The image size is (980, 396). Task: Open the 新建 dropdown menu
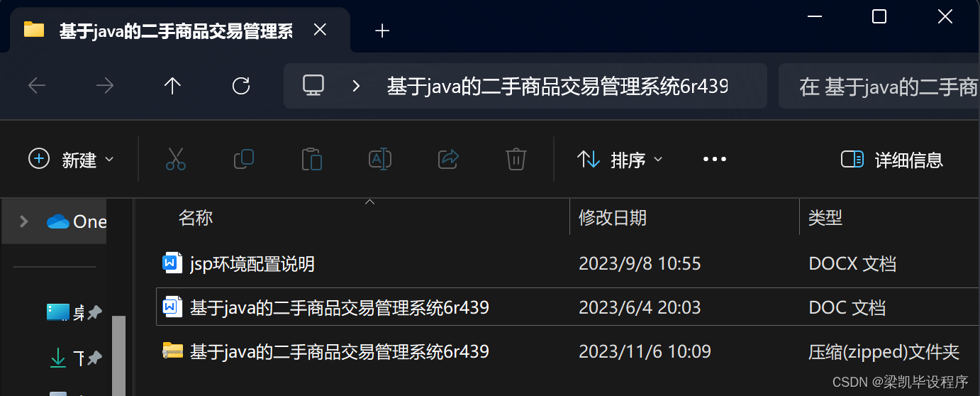(x=71, y=160)
